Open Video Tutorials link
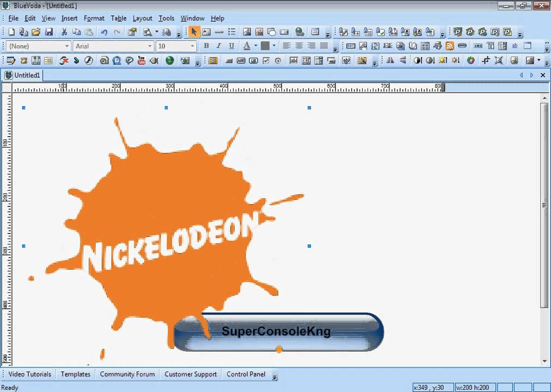The width and height of the screenshot is (551, 392). 29,374
